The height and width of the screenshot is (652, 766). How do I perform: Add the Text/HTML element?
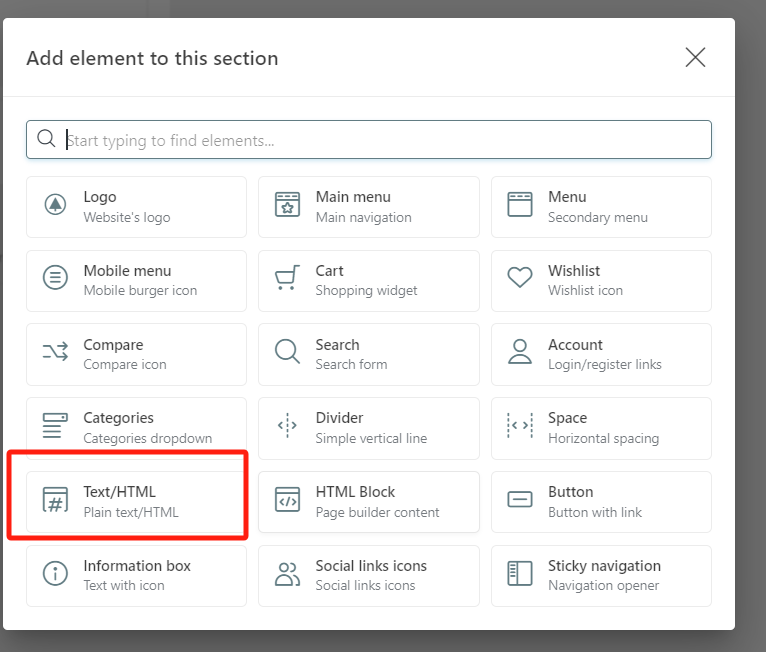click(136, 501)
